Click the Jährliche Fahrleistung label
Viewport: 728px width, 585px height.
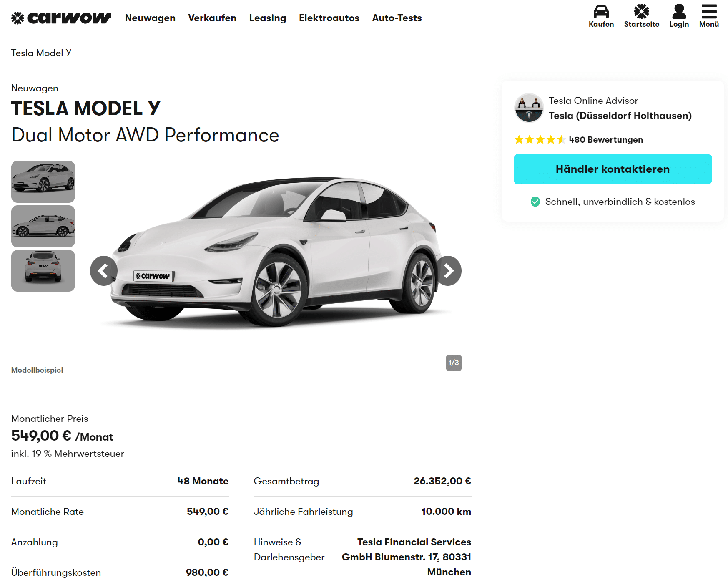tap(303, 512)
